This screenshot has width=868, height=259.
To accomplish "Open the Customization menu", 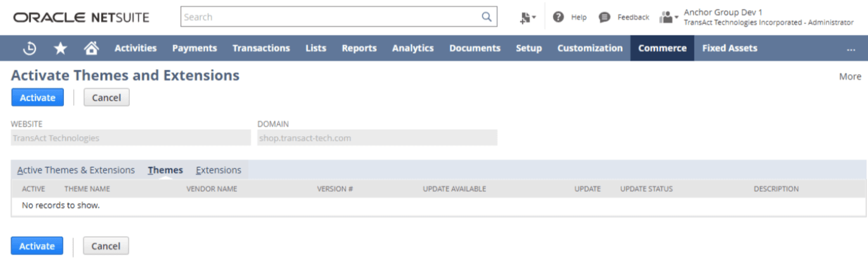I will tap(590, 48).
